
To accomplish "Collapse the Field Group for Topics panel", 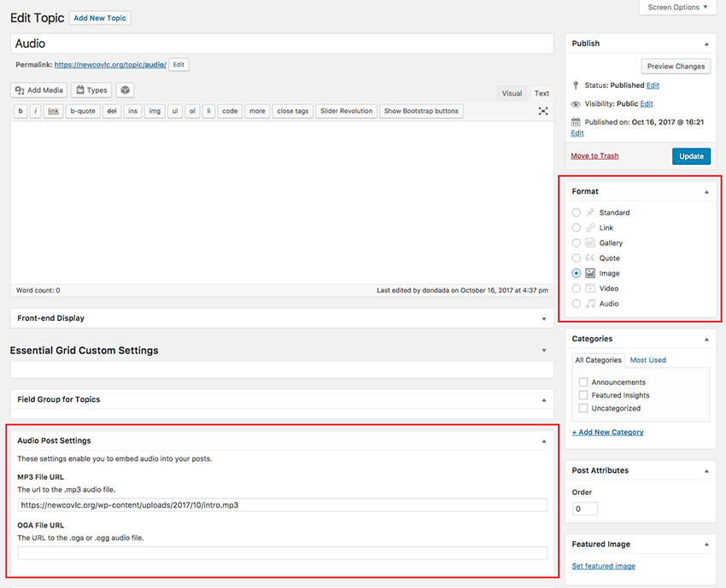I will pyautogui.click(x=544, y=400).
